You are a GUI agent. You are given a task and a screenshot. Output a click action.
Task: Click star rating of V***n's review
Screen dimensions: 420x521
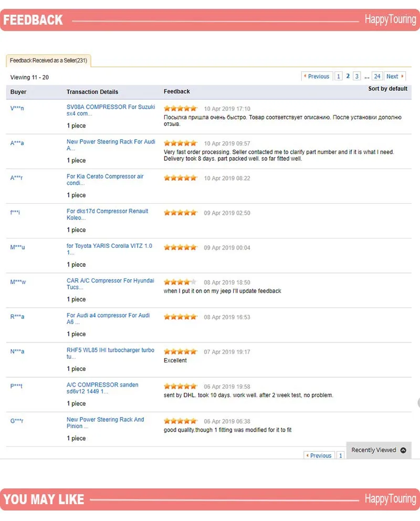pos(180,109)
